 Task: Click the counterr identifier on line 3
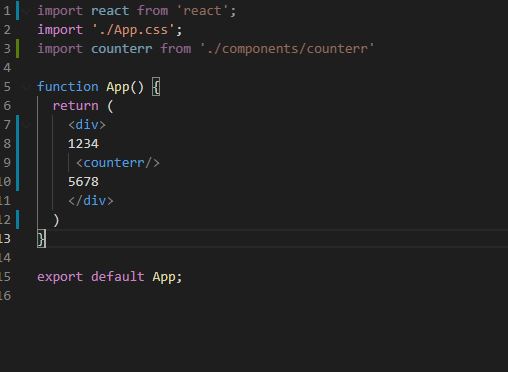(x=122, y=49)
